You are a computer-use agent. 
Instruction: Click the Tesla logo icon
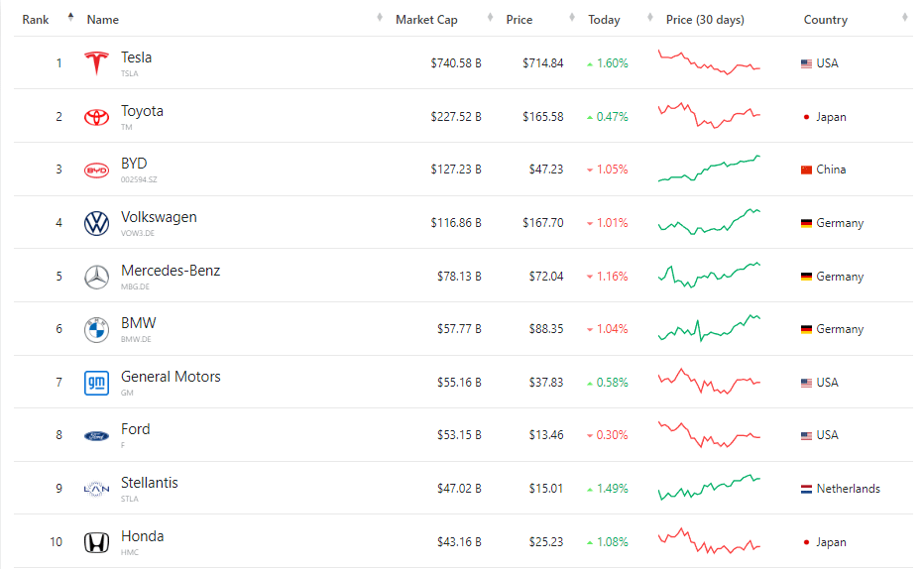(x=96, y=63)
